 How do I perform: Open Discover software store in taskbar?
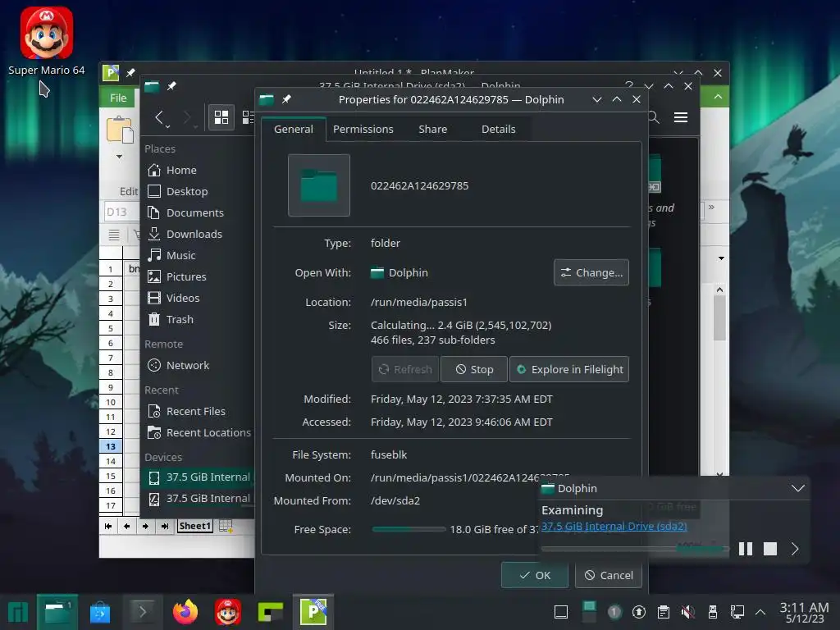pos(99,612)
